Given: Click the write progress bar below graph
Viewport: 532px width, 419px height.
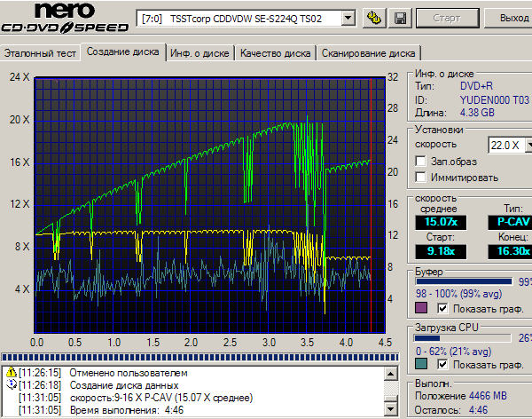Looking at the screenshot, I should pos(200,357).
